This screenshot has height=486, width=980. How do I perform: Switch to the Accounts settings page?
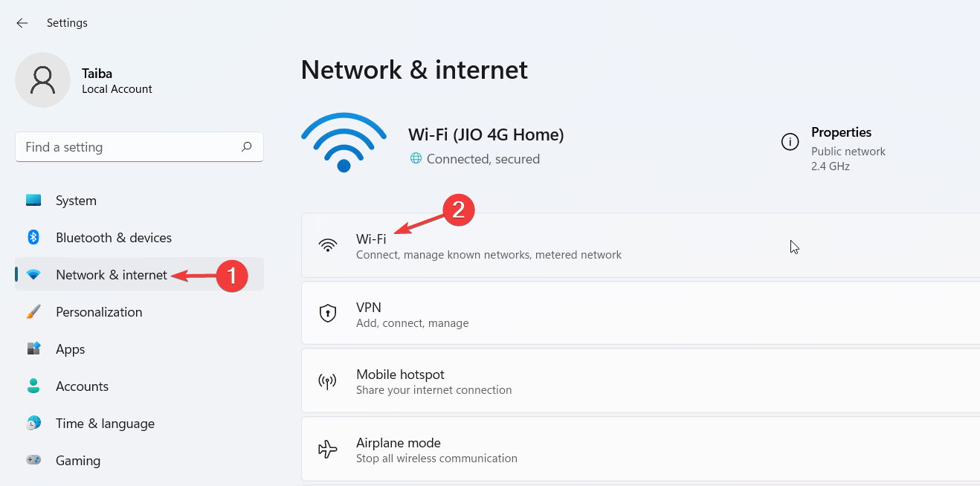(x=82, y=386)
